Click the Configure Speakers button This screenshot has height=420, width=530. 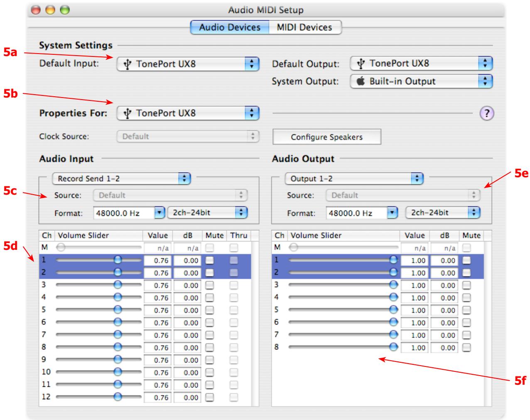[x=327, y=137]
